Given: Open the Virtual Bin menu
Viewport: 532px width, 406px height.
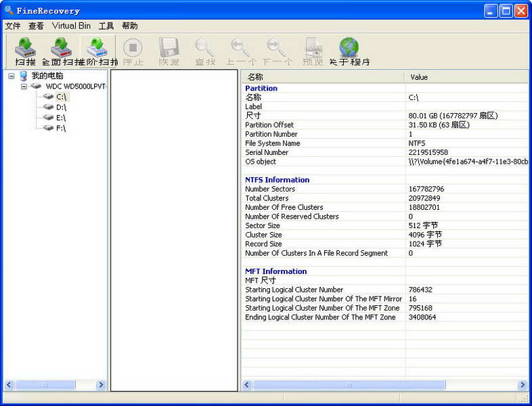Looking at the screenshot, I should tap(71, 26).
